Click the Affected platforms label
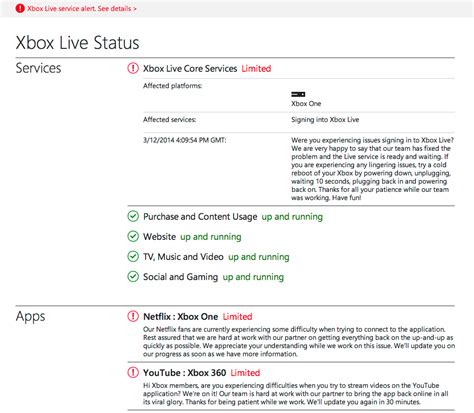This screenshot has height=413, width=474. pos(173,86)
